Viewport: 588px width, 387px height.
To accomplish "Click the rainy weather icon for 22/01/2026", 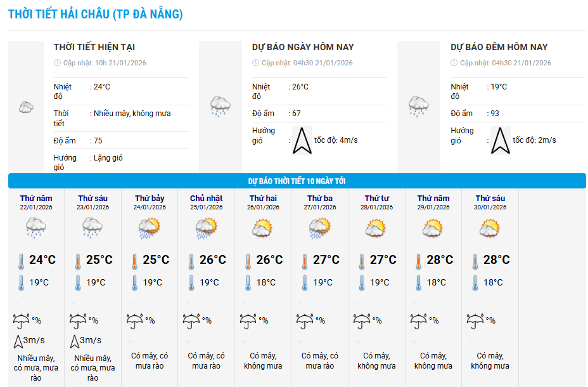I will [x=36, y=228].
